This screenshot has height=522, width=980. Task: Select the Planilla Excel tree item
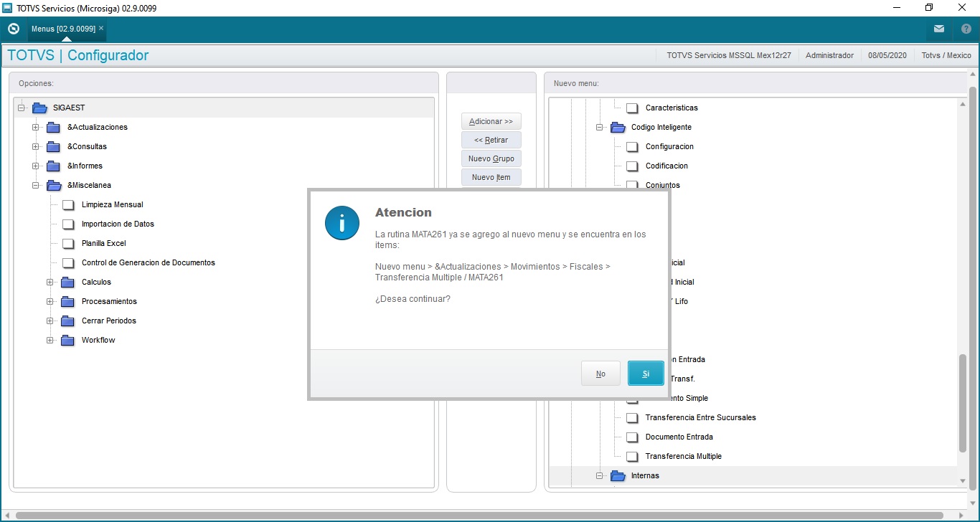pos(104,243)
